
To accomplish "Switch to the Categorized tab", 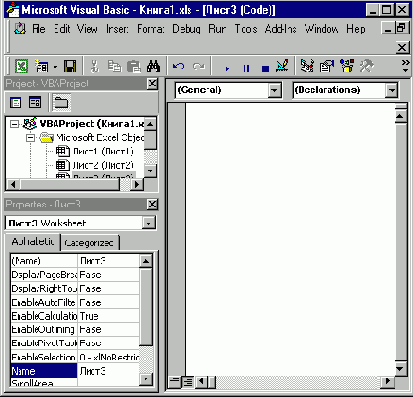I will coord(89,243).
